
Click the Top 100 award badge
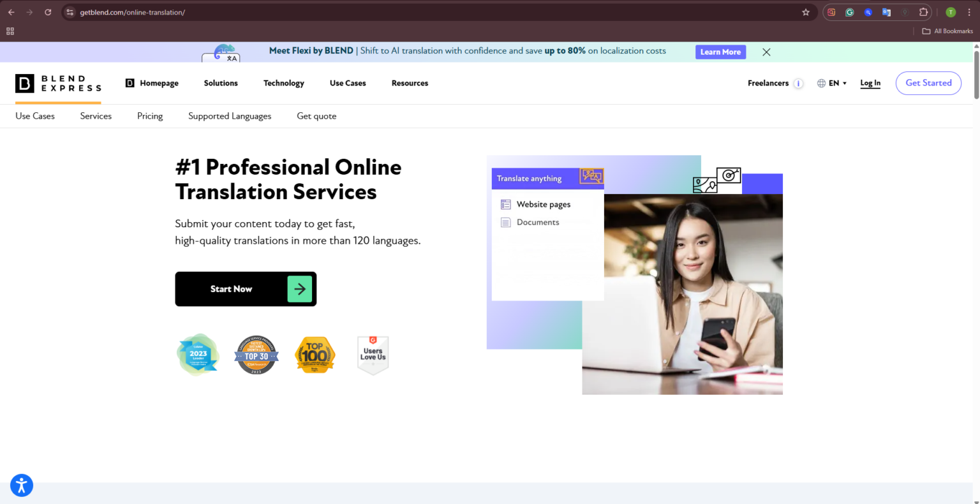315,355
